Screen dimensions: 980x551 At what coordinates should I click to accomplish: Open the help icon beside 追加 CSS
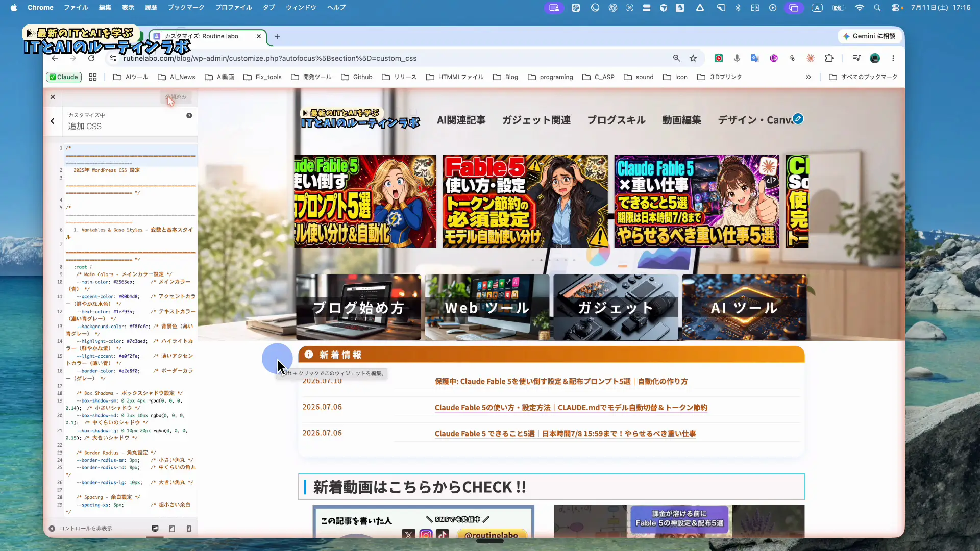pos(189,116)
